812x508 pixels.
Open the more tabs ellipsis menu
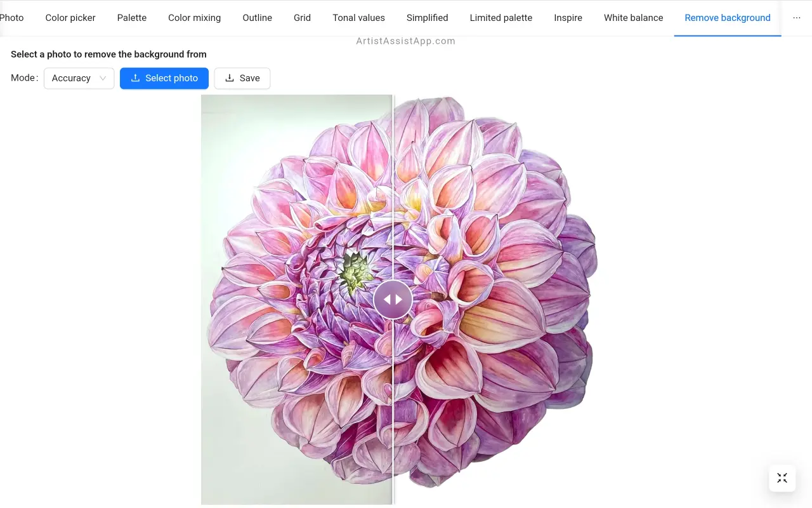797,18
